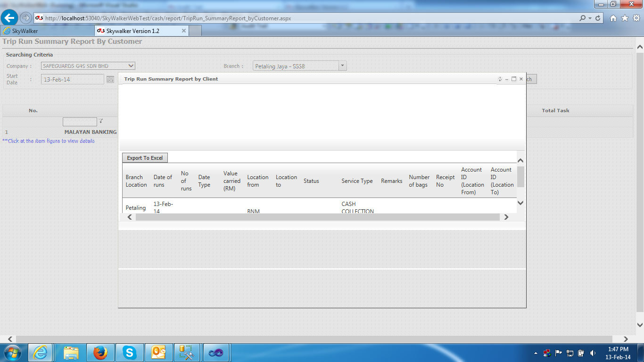Open the Company dropdown
The image size is (644, 362).
point(88,66)
